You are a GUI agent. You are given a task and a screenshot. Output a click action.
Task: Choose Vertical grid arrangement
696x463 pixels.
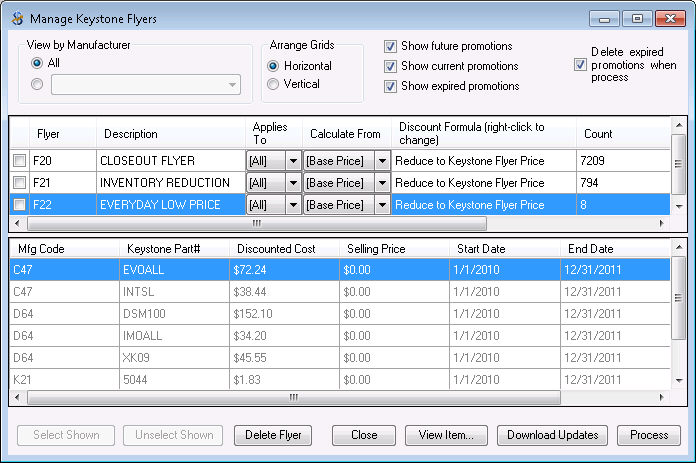click(x=273, y=85)
